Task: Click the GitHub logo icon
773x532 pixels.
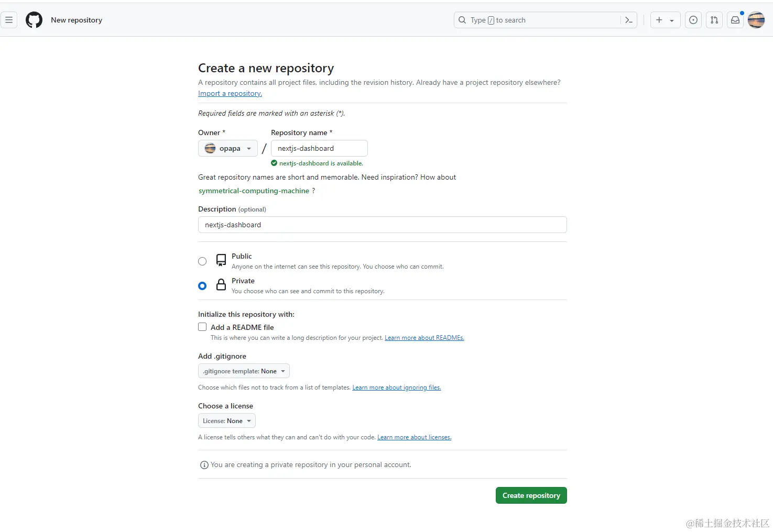Action: click(34, 20)
